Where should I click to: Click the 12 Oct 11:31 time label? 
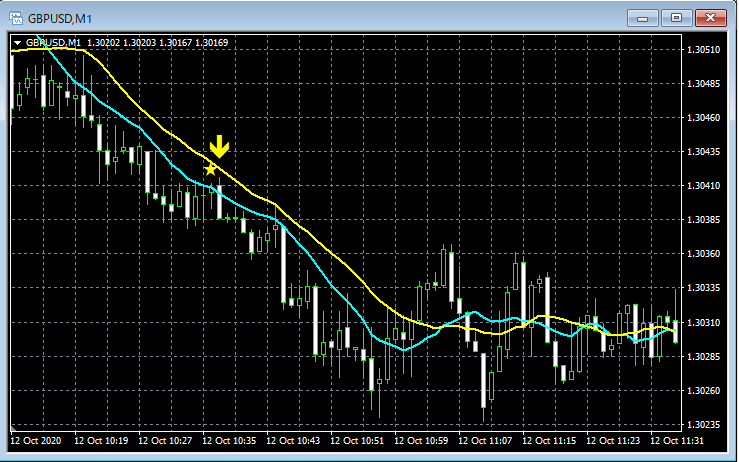pos(677,441)
